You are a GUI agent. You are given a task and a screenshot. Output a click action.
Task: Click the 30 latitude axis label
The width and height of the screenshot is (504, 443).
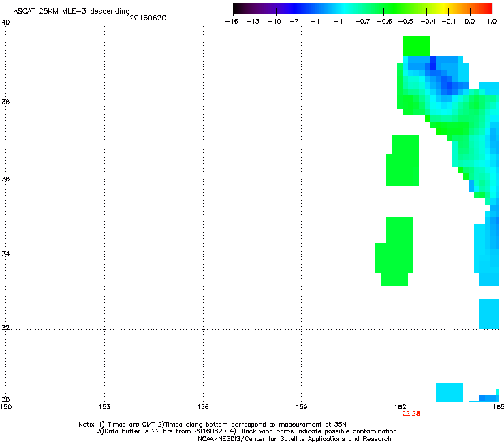[x=5, y=400]
